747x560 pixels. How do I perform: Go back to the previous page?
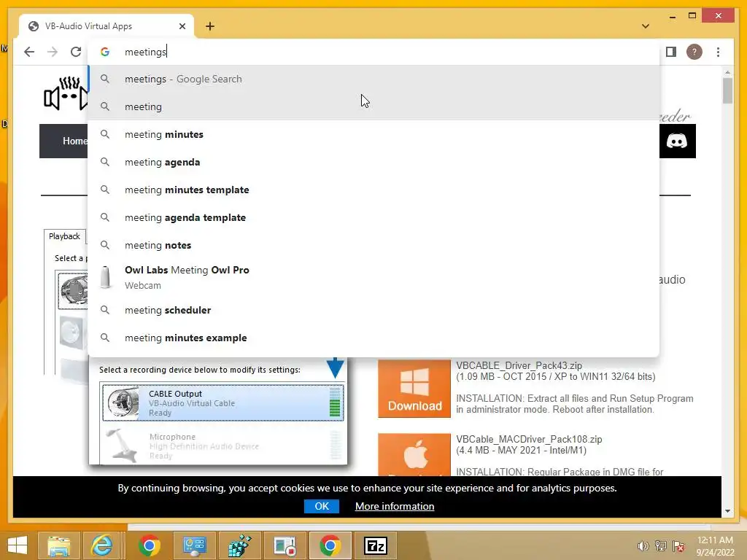(29, 52)
